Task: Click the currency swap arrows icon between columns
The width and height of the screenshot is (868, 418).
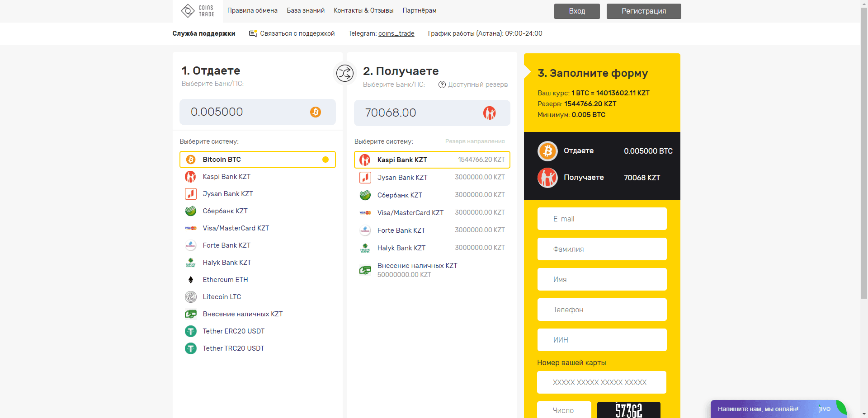Action: click(x=345, y=73)
